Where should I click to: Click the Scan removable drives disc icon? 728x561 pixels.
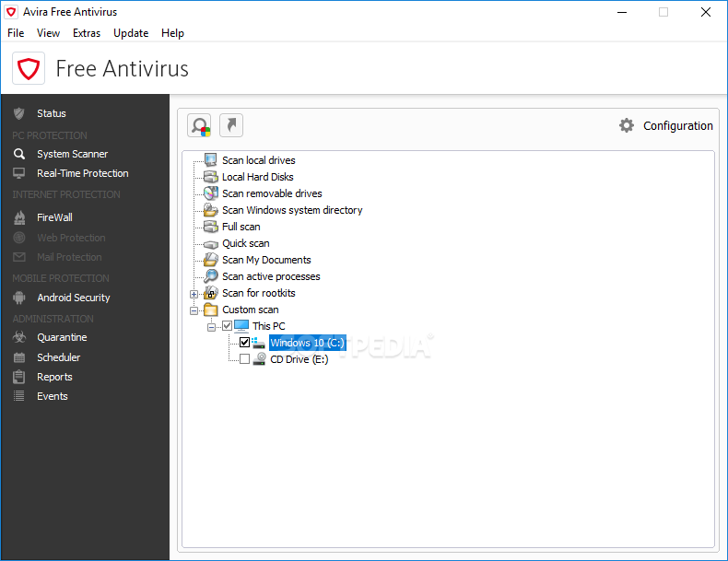click(211, 193)
